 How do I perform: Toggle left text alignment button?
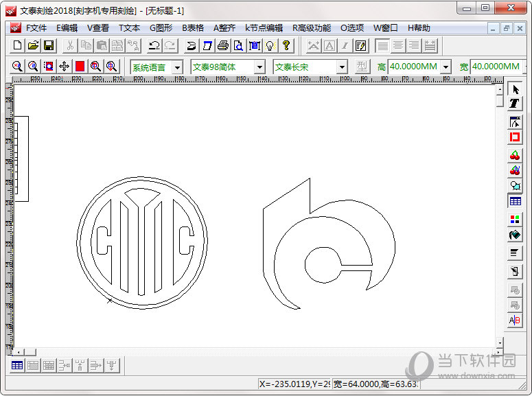(x=382, y=45)
